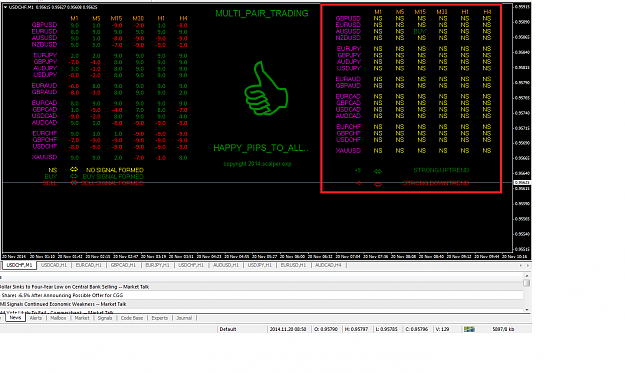This screenshot has height=373, width=625.
Task: Click news list scroll-down arrow
Action: point(527,310)
